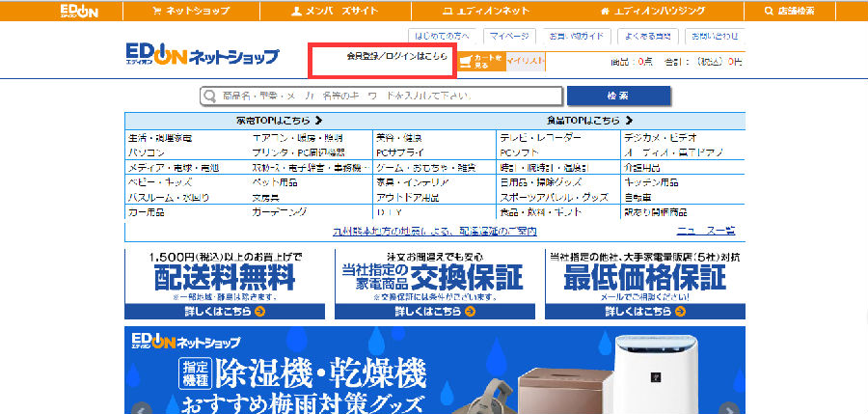Select category キッチン用品
Image resolution: width=868 pixels, height=414 pixels.
pyautogui.click(x=651, y=182)
